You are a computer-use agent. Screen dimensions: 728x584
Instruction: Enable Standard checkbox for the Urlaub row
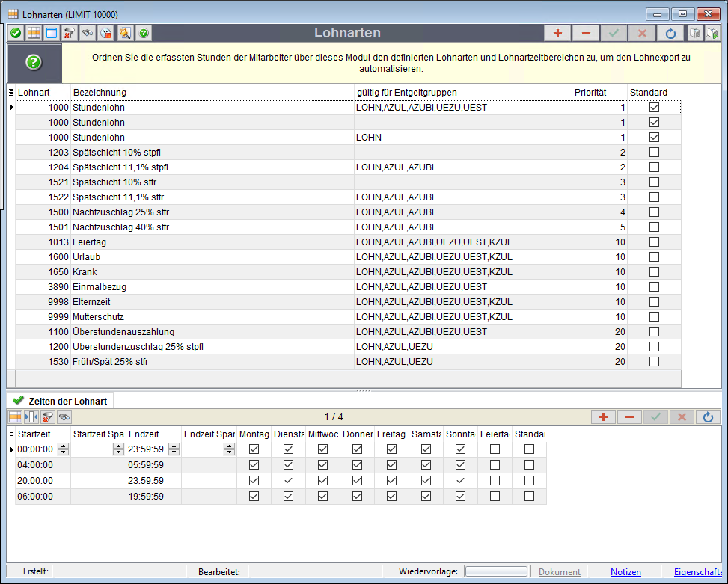click(x=655, y=257)
